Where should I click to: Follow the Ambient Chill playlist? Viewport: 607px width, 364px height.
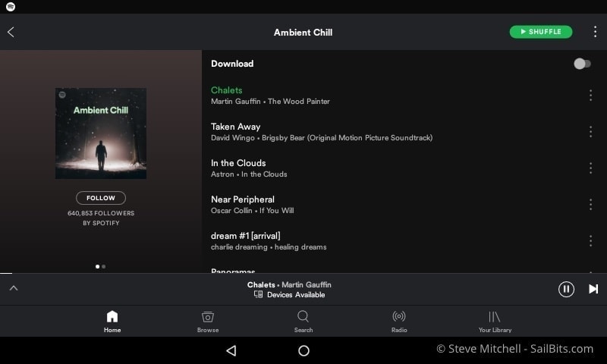point(101,198)
